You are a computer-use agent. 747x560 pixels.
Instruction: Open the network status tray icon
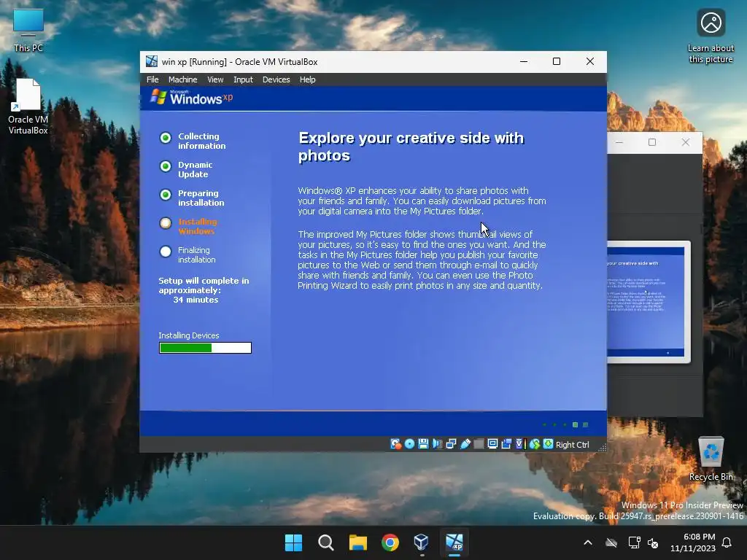tap(634, 542)
